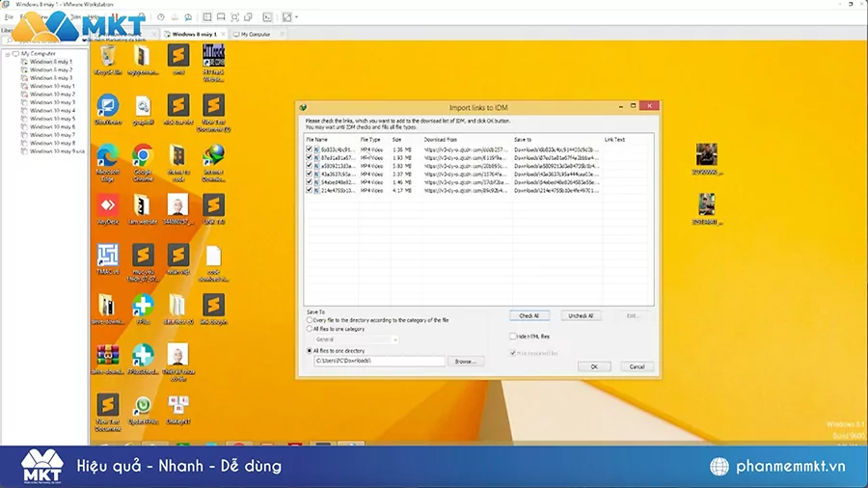Select 'Every file to the directory according to category'
The width and height of the screenshot is (868, 488).
point(310,320)
